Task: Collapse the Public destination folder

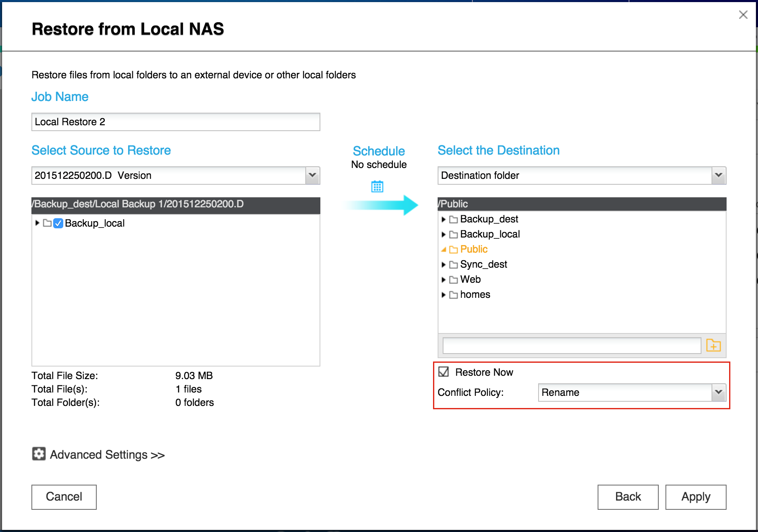Action: tap(443, 250)
